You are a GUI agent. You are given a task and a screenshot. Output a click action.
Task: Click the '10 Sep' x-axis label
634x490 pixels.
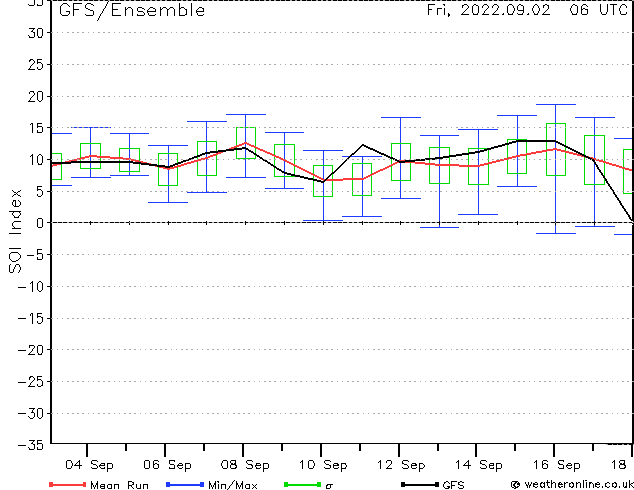point(323,465)
